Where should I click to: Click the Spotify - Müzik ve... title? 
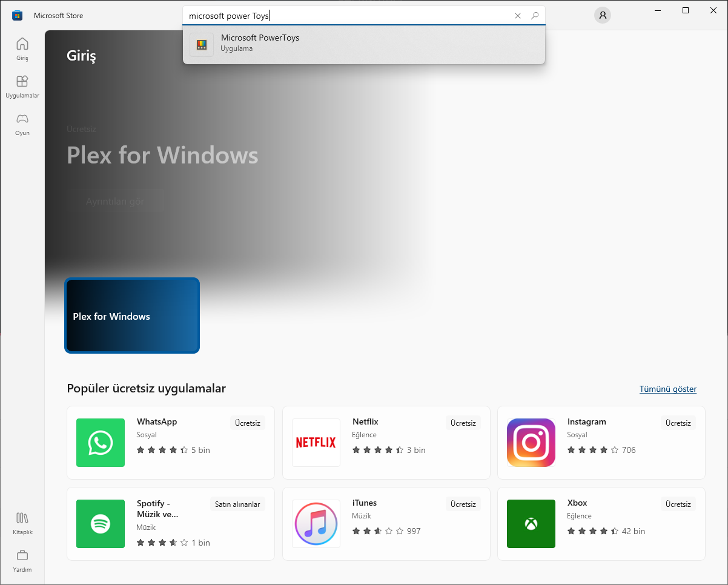(157, 509)
